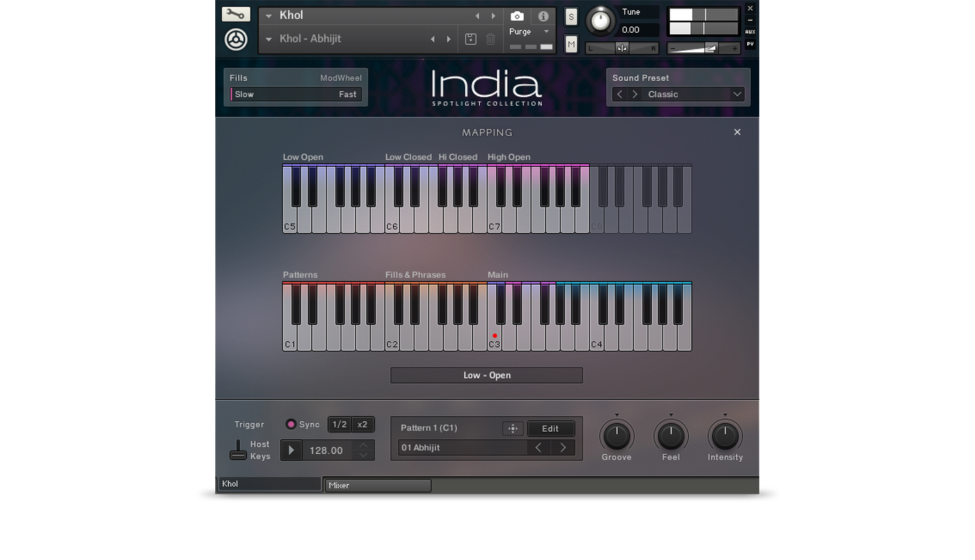Close the Mapping panel
The width and height of the screenshot is (975, 560).
737,132
